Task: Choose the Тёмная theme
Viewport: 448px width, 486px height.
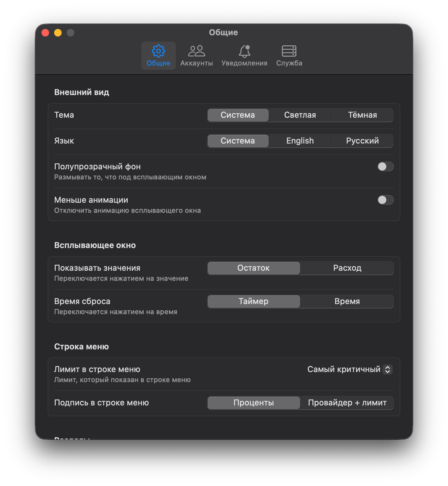Action: click(x=362, y=115)
